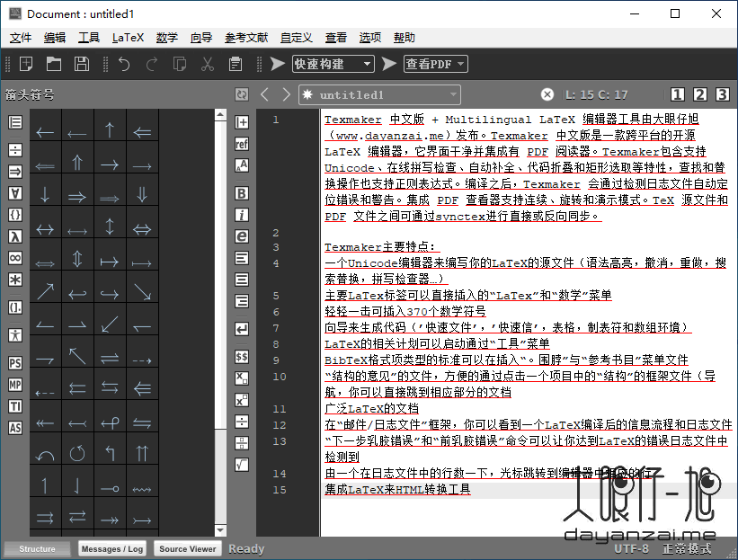Open the 选项 menu

pyautogui.click(x=370, y=38)
